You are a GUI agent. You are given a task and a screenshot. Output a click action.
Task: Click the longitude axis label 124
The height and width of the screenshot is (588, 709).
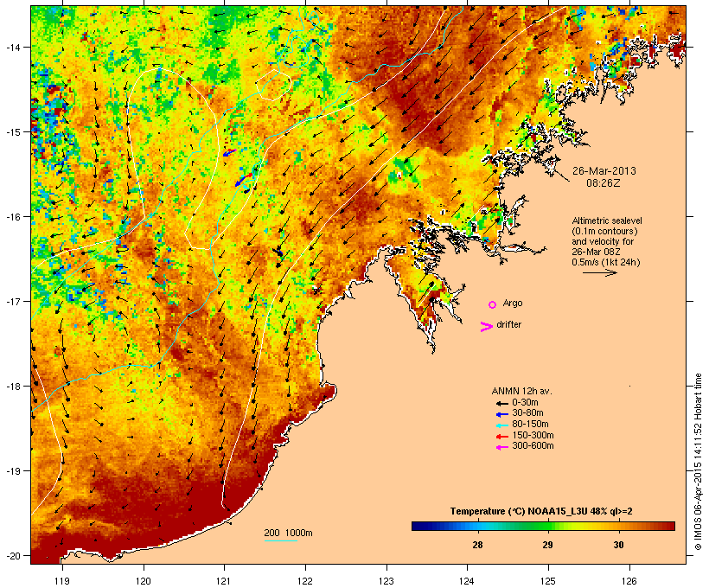(467, 581)
